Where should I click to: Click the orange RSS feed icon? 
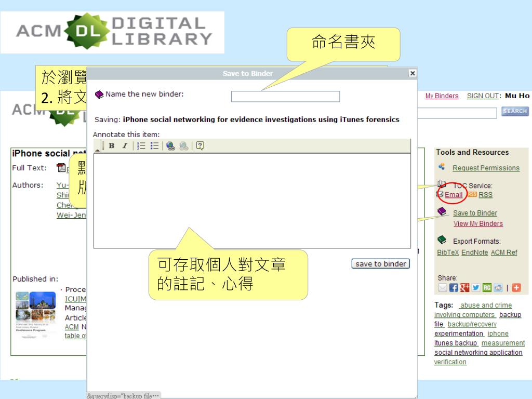click(472, 194)
